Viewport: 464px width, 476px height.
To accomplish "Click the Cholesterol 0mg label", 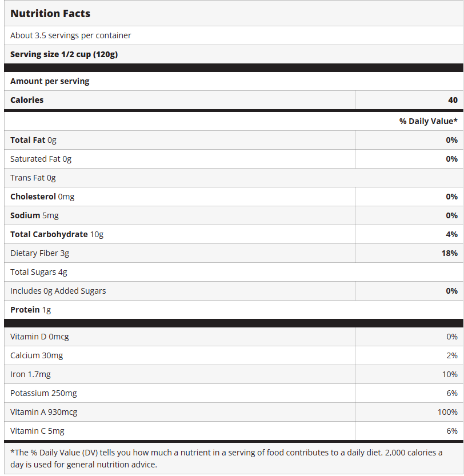I will [42, 197].
